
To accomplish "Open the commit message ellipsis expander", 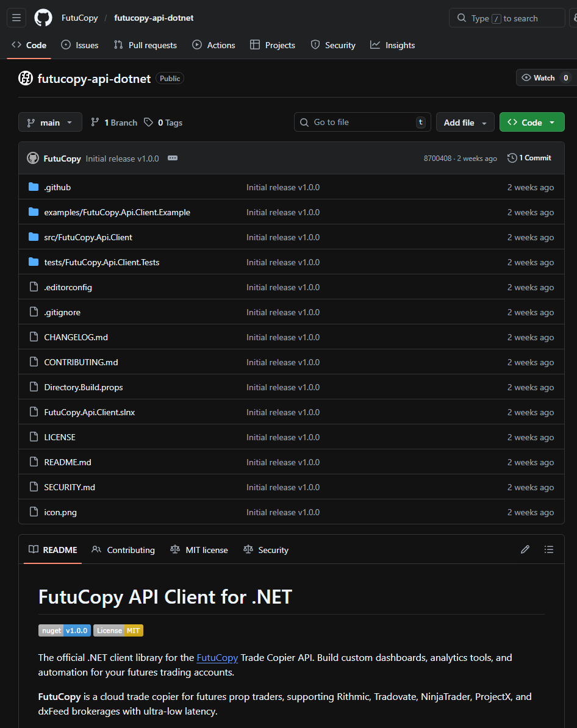I will coord(173,157).
